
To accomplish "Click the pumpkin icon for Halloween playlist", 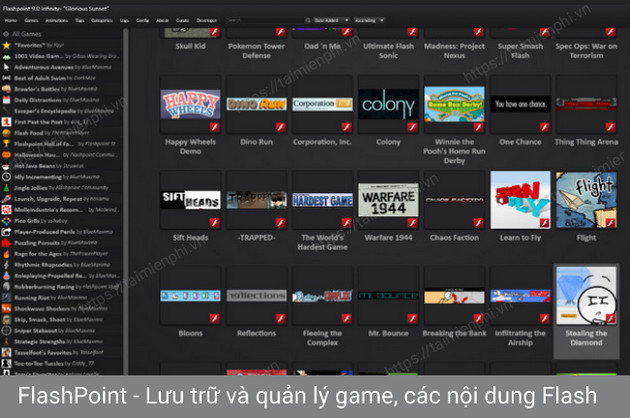I will 8,154.
